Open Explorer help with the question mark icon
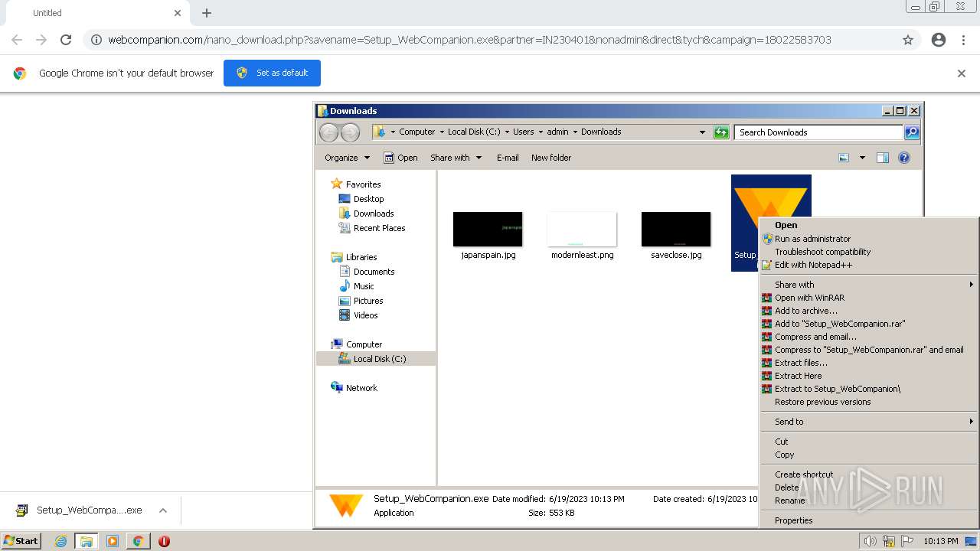 pyautogui.click(x=904, y=158)
